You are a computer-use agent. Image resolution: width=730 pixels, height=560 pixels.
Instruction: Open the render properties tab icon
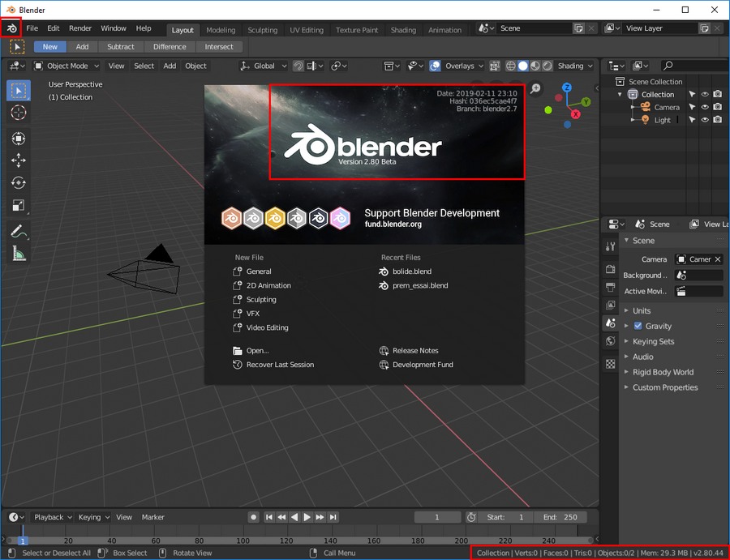tap(610, 269)
